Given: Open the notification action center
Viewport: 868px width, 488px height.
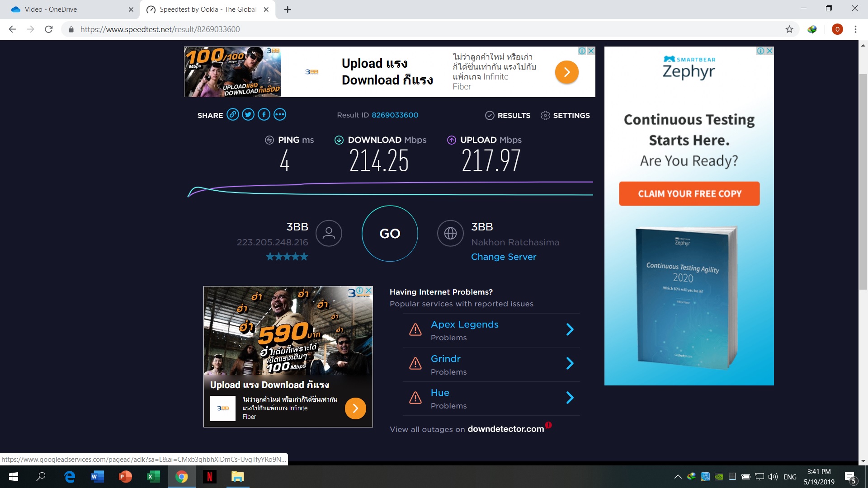Looking at the screenshot, I should tap(850, 477).
